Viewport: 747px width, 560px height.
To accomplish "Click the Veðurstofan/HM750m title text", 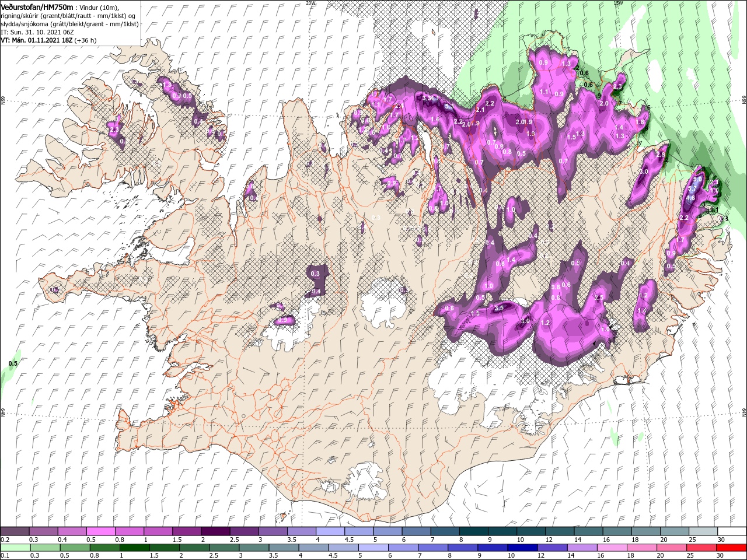I will pos(37,7).
